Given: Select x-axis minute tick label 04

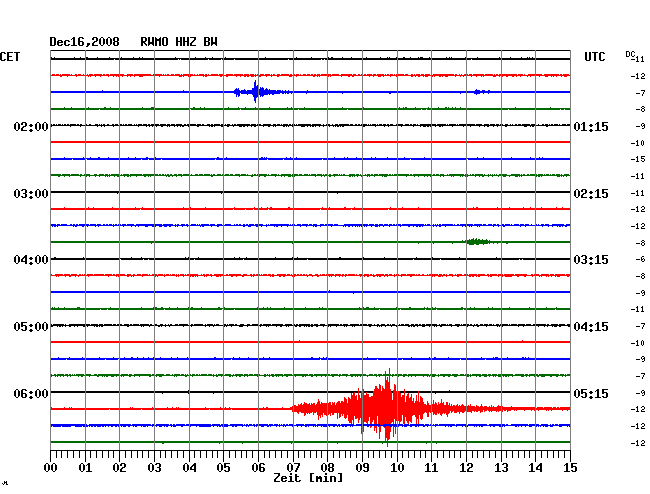Looking at the screenshot, I should click(x=189, y=467).
